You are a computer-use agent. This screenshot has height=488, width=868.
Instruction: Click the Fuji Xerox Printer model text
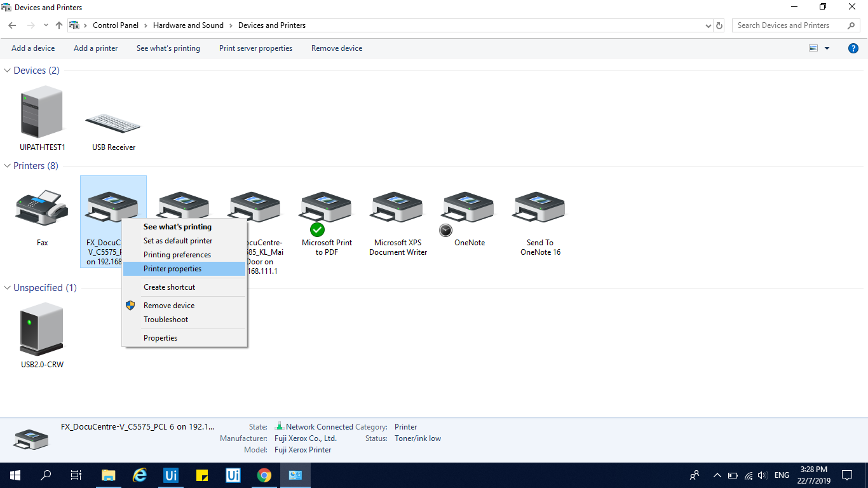coord(303,450)
